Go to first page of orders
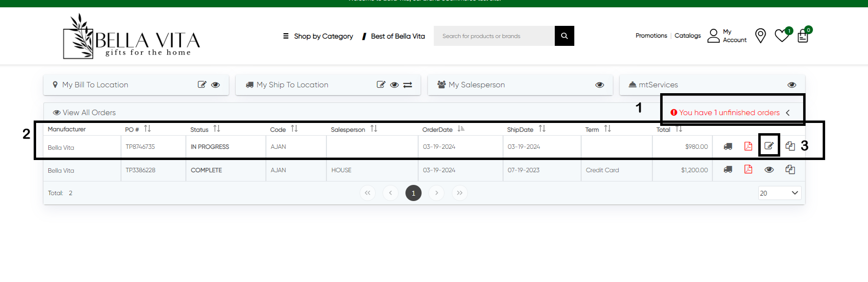 pyautogui.click(x=367, y=193)
